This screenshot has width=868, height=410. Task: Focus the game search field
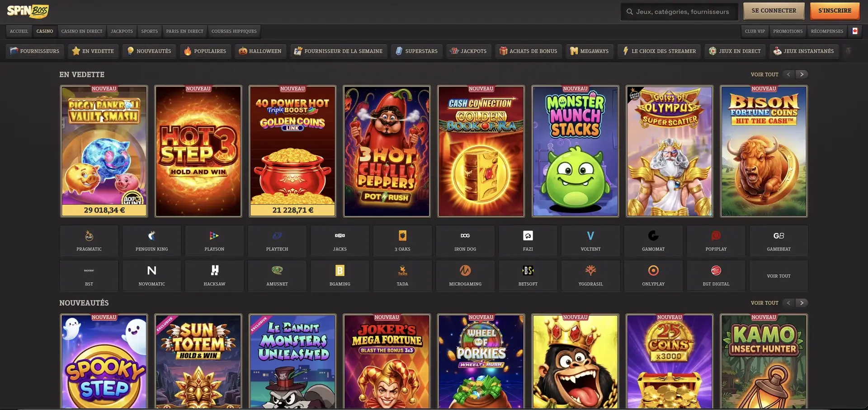pyautogui.click(x=679, y=11)
